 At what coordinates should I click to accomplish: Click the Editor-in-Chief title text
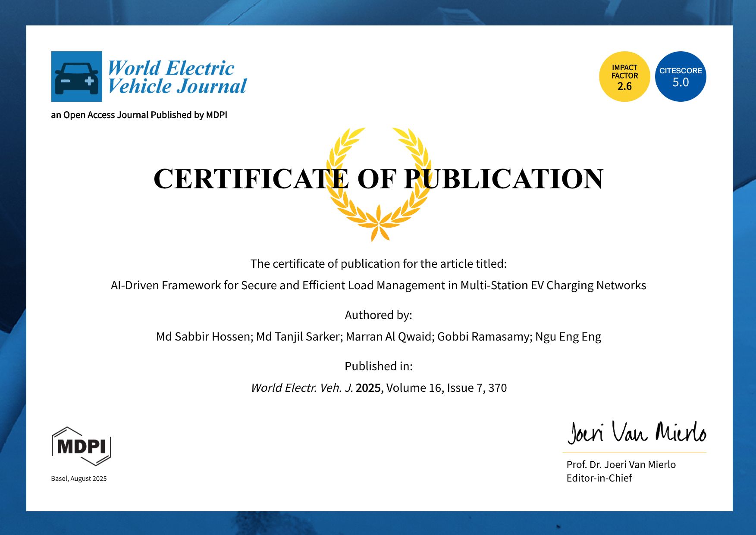(x=599, y=478)
